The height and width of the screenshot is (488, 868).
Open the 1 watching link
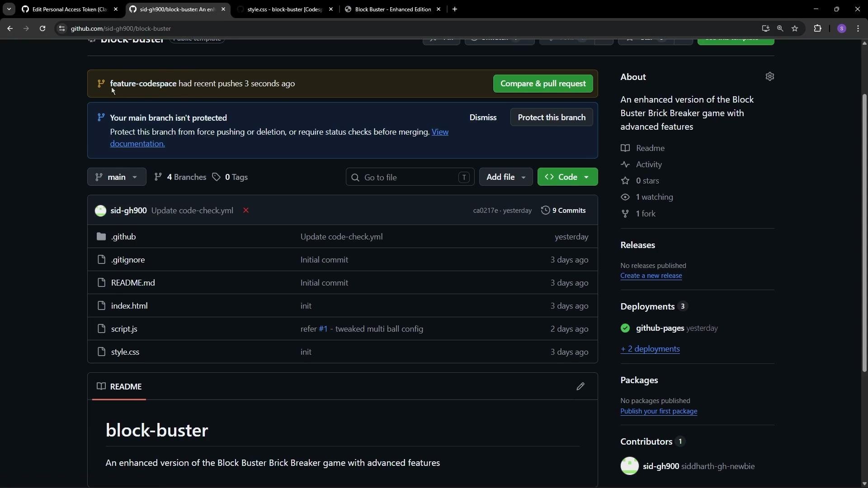click(x=647, y=197)
